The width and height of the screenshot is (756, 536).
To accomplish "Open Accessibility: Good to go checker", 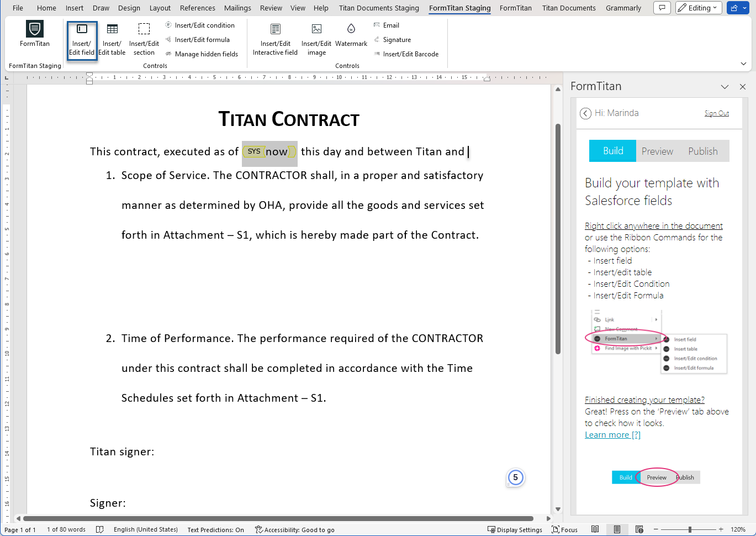I will pyautogui.click(x=295, y=529).
